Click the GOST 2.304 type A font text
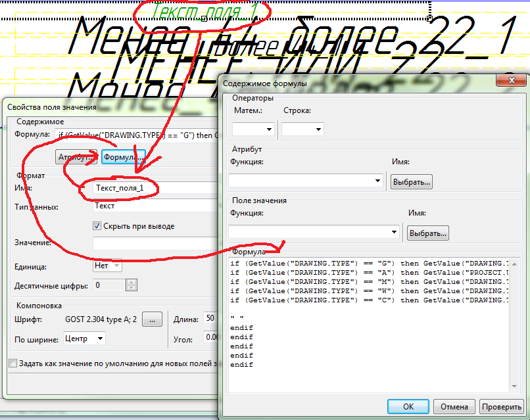The image size is (530, 420). pyautogui.click(x=101, y=319)
